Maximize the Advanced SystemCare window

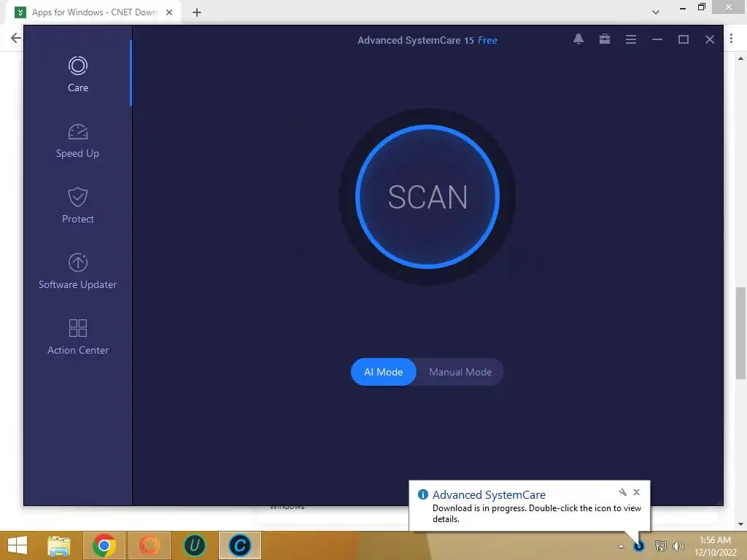point(683,39)
